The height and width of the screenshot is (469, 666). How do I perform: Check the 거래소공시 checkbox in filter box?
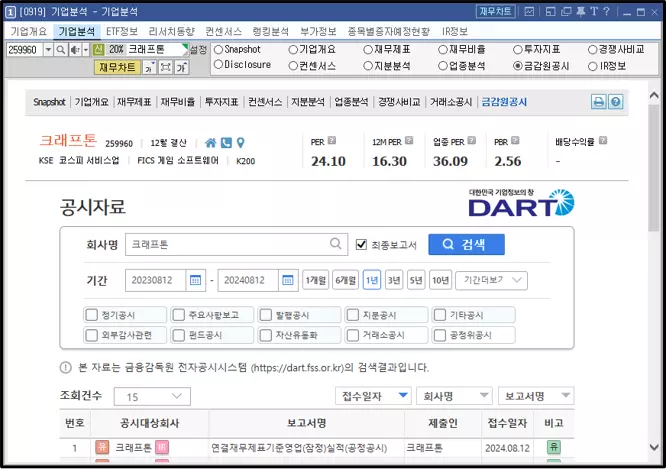coord(353,335)
